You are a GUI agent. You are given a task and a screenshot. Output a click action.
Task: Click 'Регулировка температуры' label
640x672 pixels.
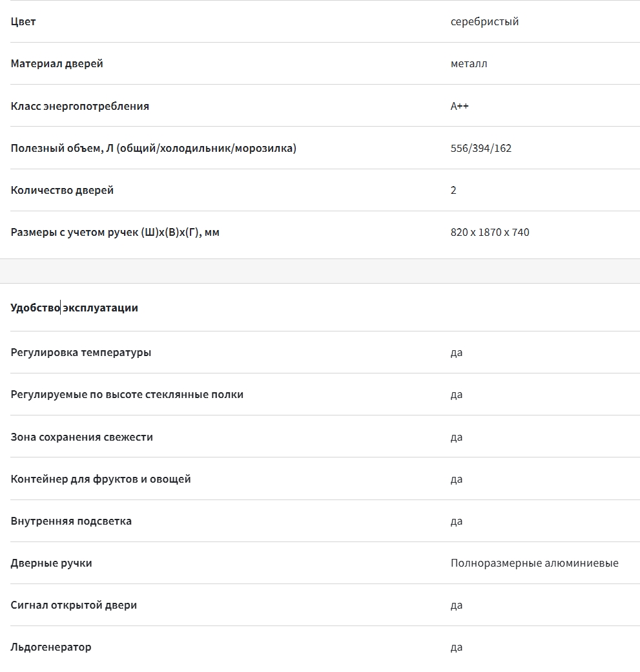[x=81, y=352]
